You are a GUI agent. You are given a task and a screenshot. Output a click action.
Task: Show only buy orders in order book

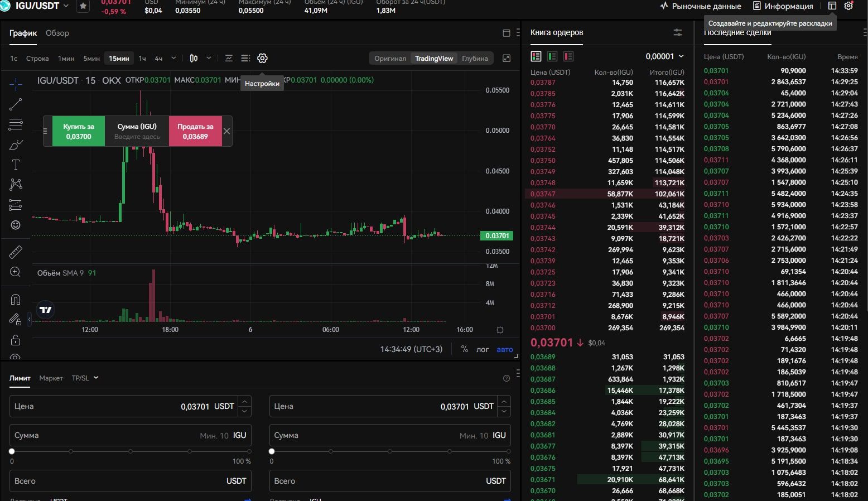click(552, 56)
